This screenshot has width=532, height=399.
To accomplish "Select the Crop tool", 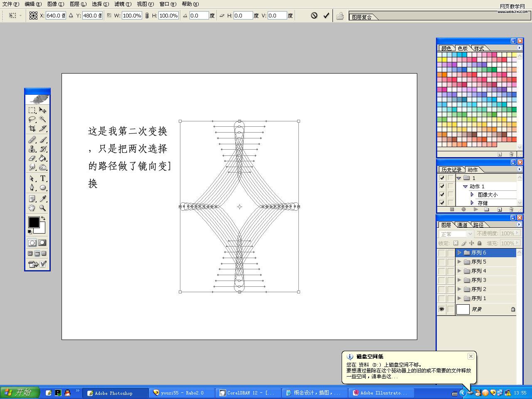I will tap(32, 128).
